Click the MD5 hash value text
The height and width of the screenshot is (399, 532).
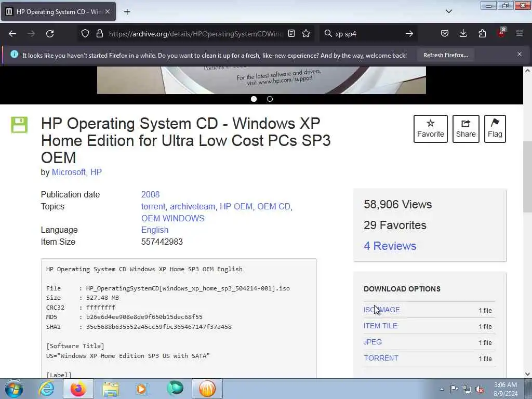(144, 317)
